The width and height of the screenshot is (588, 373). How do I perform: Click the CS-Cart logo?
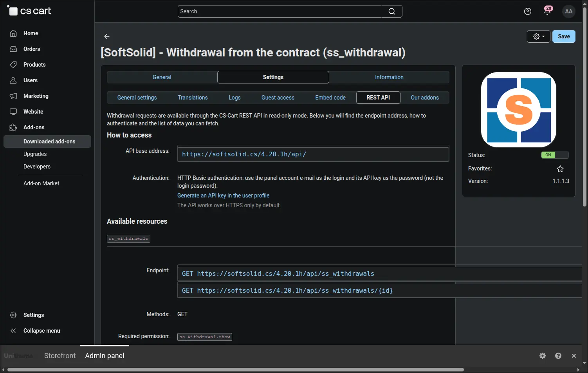(29, 11)
